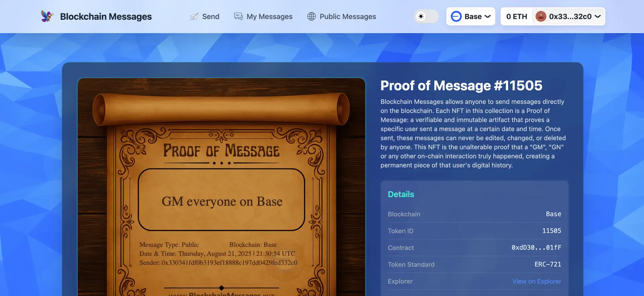Open the wallet account dropdown arrow
The image size is (644, 296).
(598, 16)
